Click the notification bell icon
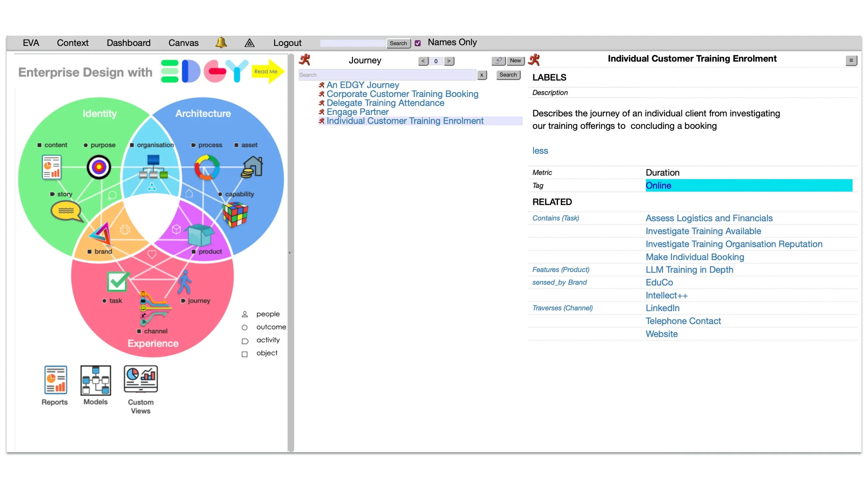 pyautogui.click(x=221, y=43)
